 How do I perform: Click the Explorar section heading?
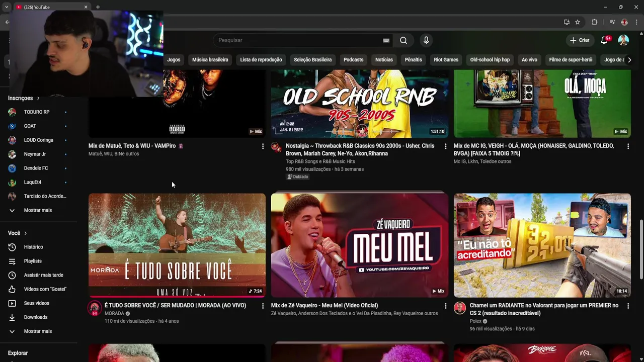click(x=18, y=353)
